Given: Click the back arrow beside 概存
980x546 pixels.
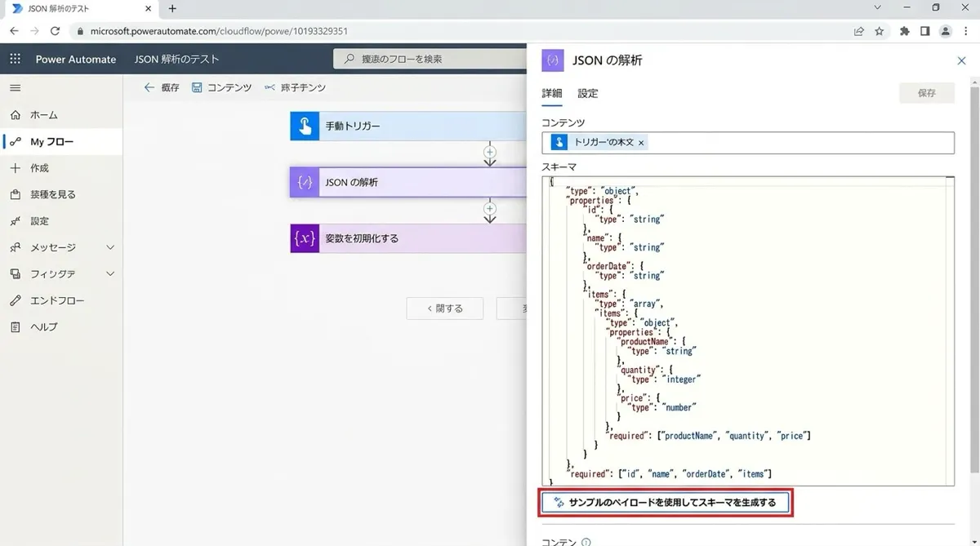Looking at the screenshot, I should click(149, 87).
